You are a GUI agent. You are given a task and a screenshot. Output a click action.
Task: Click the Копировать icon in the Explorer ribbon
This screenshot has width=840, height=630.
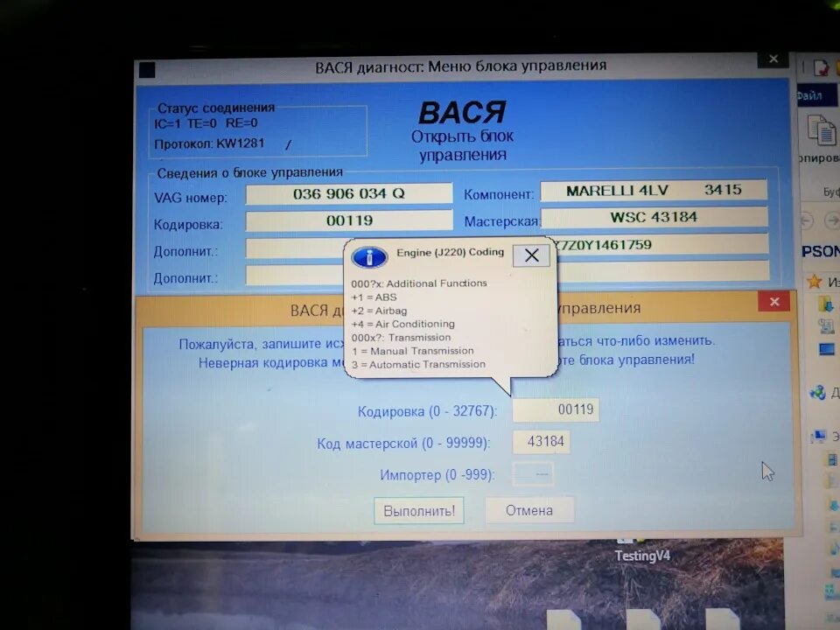(x=821, y=130)
